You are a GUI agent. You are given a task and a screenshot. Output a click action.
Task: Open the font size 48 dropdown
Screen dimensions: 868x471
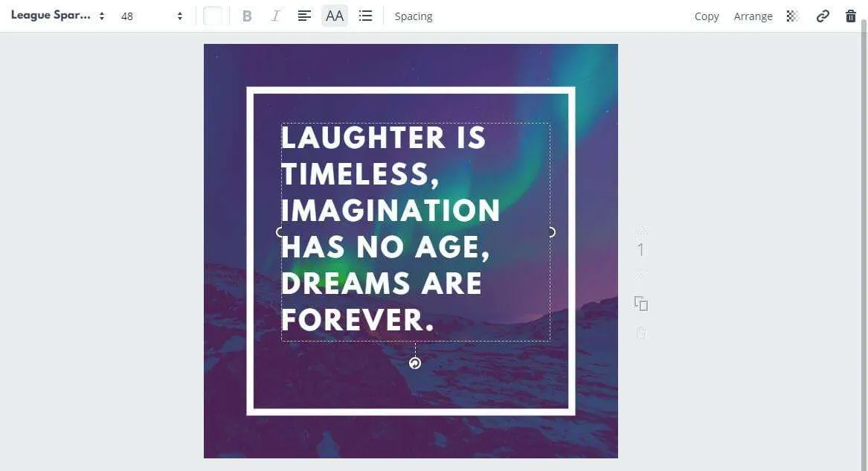(152, 16)
